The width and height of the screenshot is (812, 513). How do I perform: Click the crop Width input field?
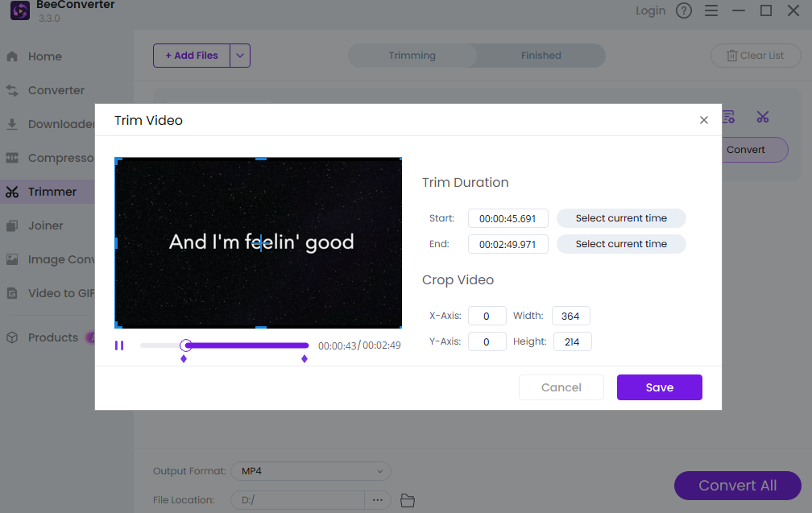[x=571, y=316]
